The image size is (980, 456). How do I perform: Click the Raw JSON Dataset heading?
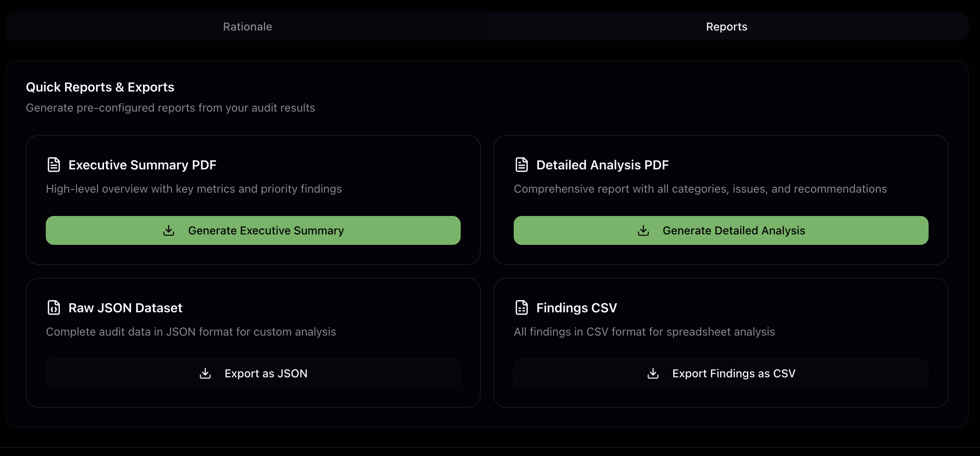click(125, 308)
